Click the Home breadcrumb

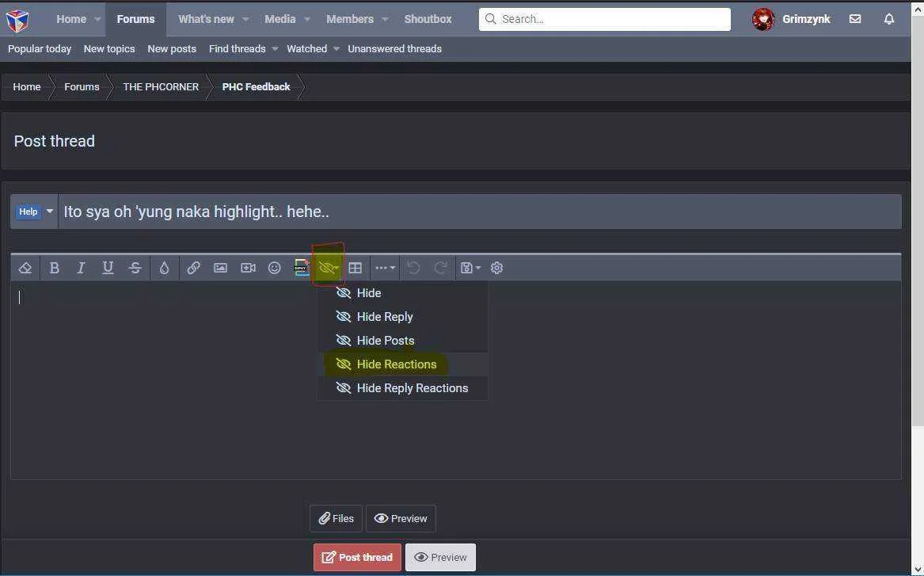26,86
